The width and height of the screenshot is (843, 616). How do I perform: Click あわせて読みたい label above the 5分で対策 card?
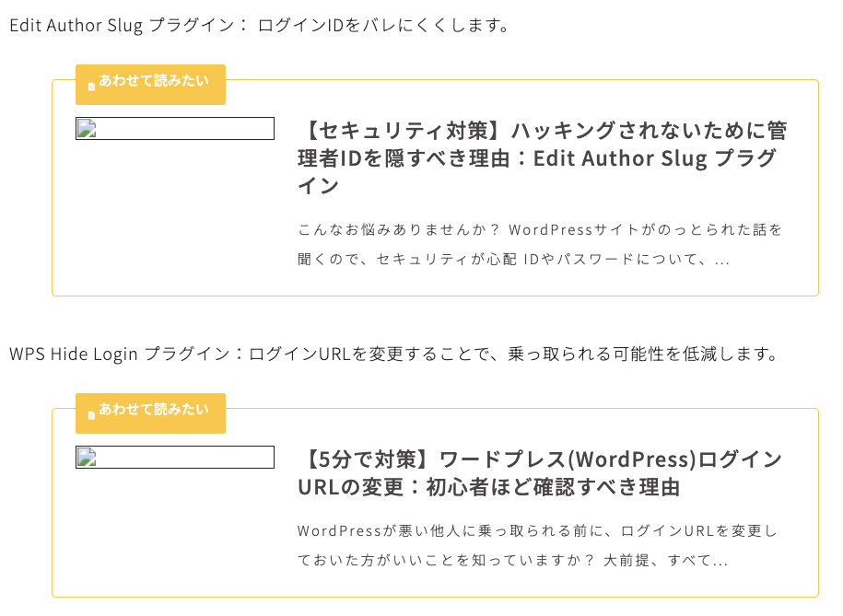point(154,410)
